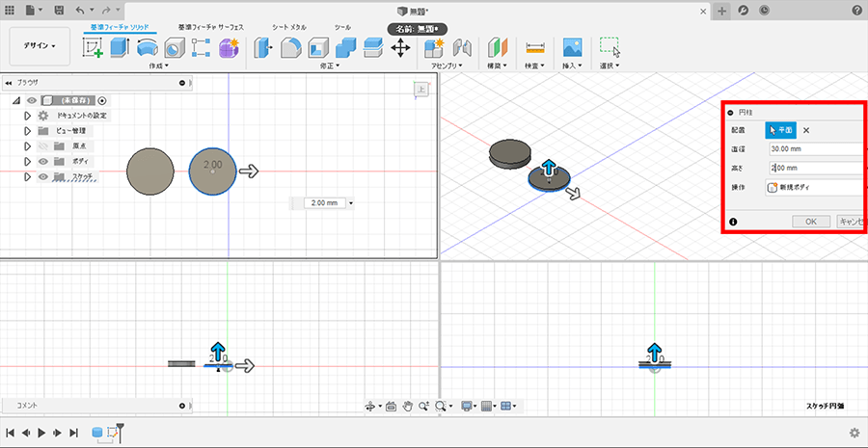Open the デザイン workspace dropdown

coord(40,45)
